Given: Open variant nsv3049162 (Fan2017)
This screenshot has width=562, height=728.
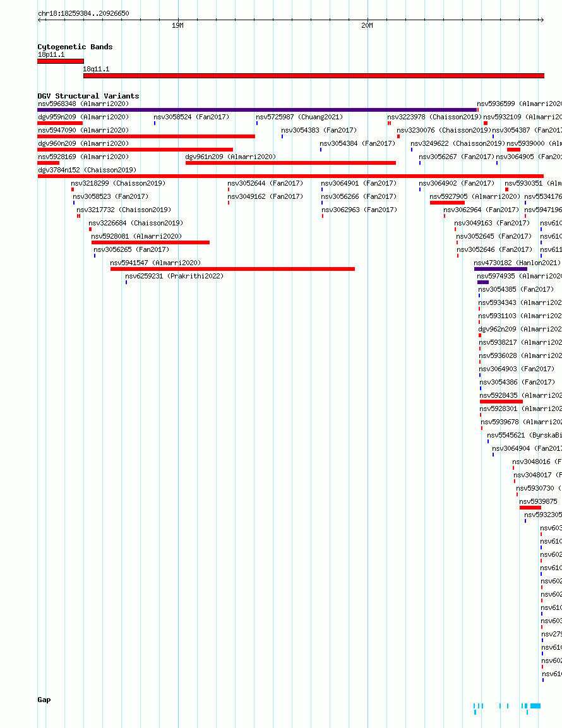Looking at the screenshot, I should [265, 196].
